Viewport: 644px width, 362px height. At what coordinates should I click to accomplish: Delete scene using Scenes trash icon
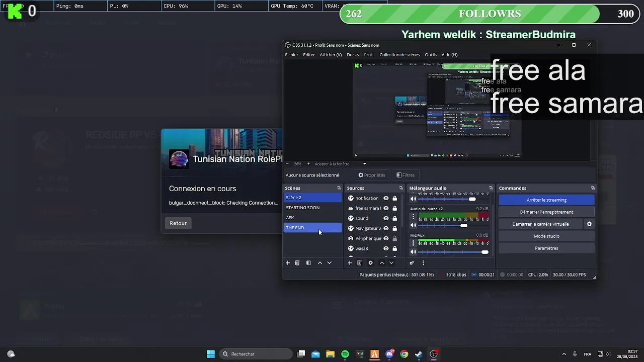[x=297, y=263]
